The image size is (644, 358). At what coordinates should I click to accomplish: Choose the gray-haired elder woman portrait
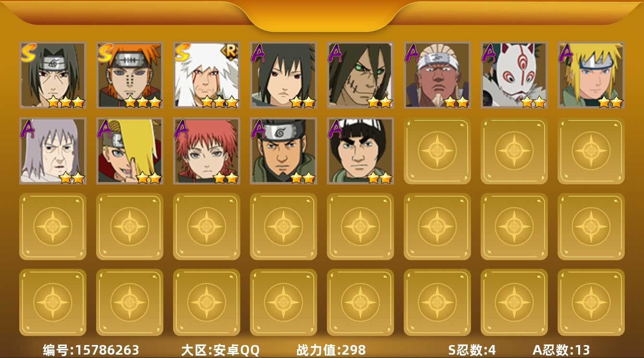53,151
